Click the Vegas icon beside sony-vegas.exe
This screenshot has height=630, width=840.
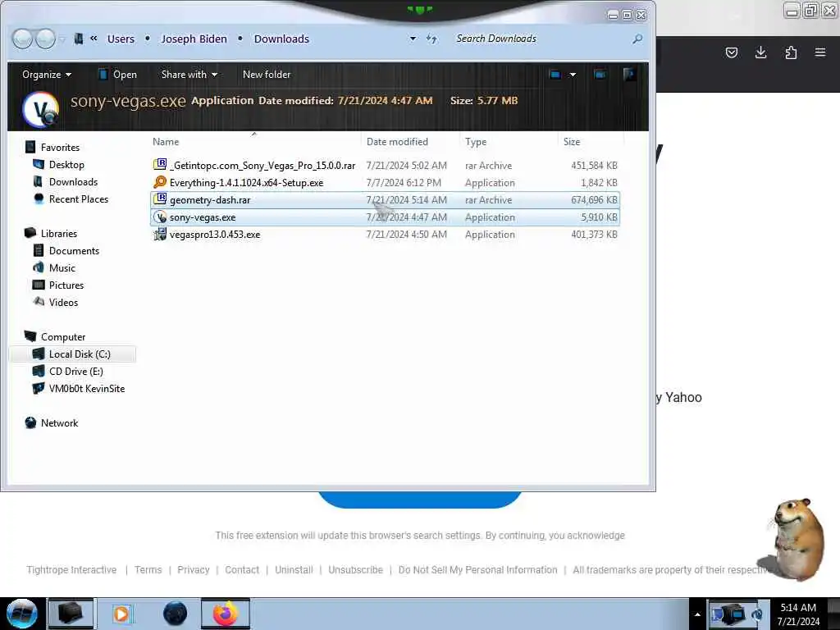[160, 217]
